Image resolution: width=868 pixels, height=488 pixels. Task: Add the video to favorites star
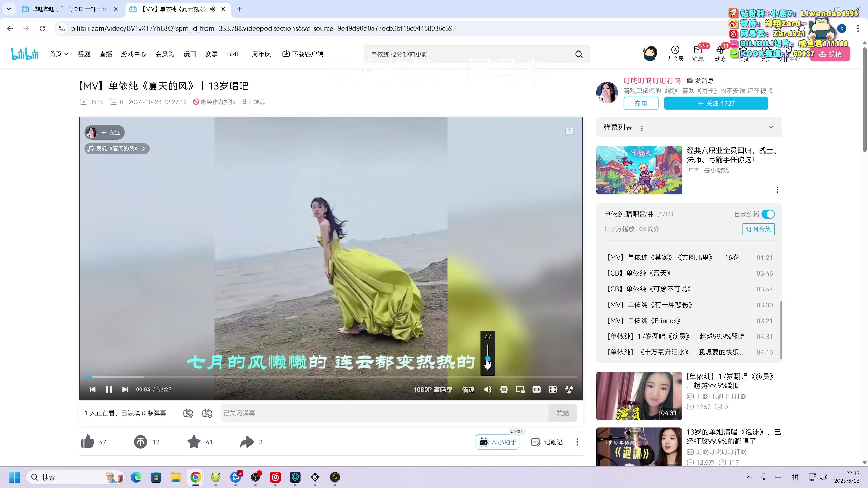tap(194, 442)
